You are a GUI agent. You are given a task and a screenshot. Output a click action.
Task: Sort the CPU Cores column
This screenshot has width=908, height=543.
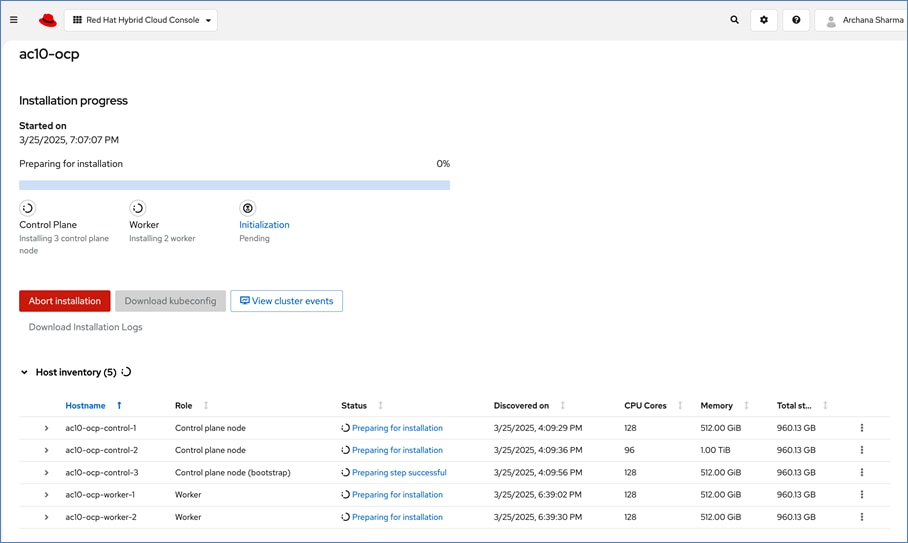pyautogui.click(x=680, y=405)
